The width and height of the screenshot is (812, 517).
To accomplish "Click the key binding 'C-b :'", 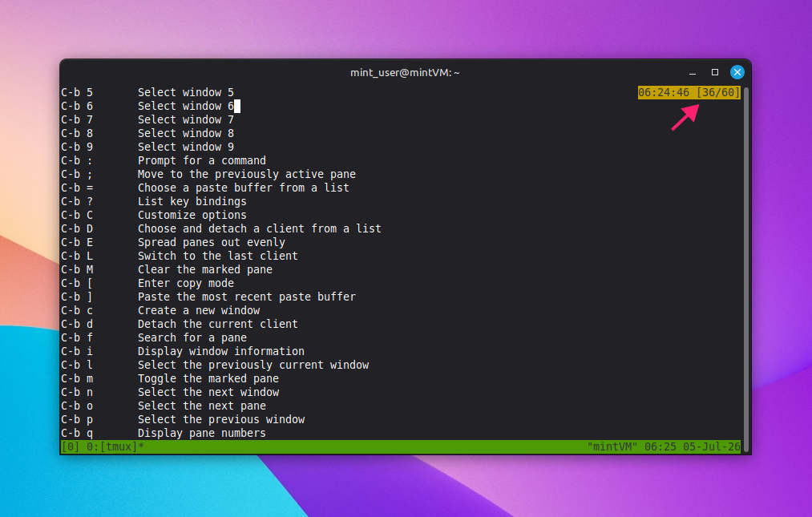I will pyautogui.click(x=77, y=160).
